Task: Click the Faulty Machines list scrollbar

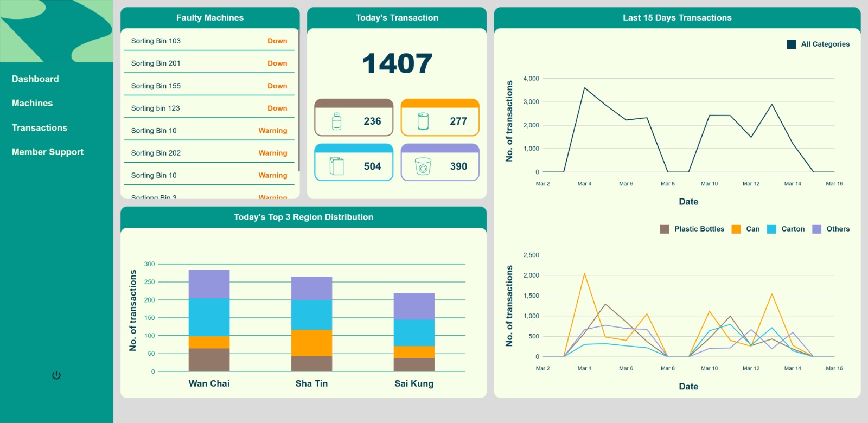Action: 298,98
